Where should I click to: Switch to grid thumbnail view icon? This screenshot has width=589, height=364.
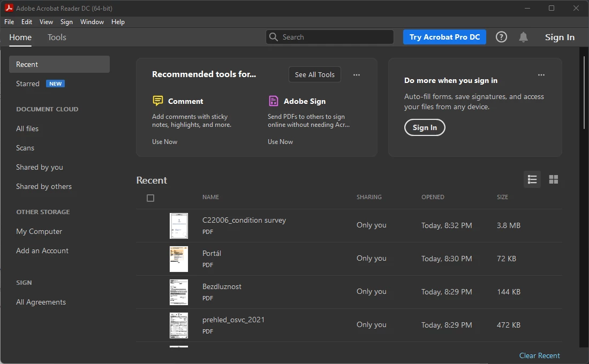tap(553, 179)
